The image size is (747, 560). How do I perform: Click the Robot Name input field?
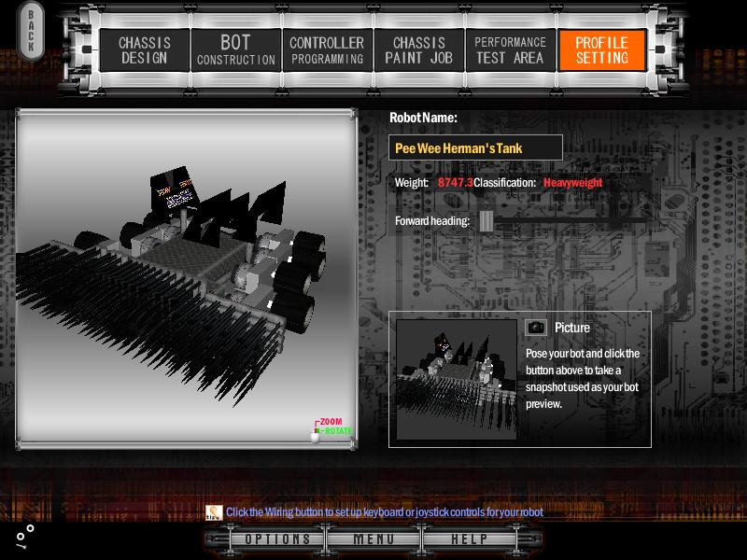tap(475, 147)
